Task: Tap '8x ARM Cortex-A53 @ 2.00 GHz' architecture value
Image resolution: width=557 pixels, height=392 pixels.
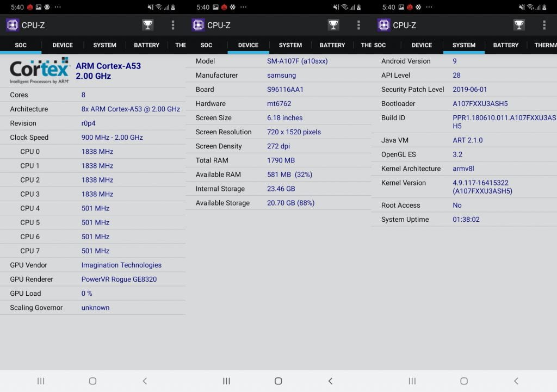Action: pyautogui.click(x=131, y=109)
